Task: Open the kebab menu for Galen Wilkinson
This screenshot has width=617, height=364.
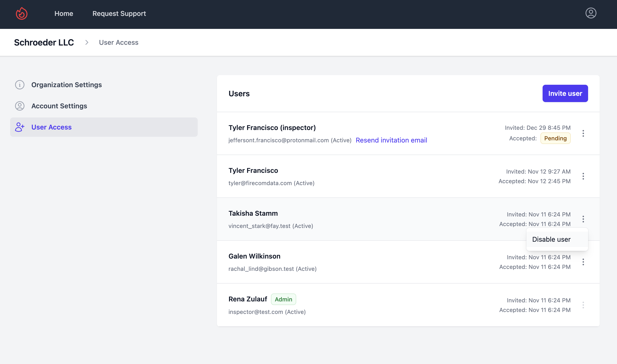Action: pos(583,261)
